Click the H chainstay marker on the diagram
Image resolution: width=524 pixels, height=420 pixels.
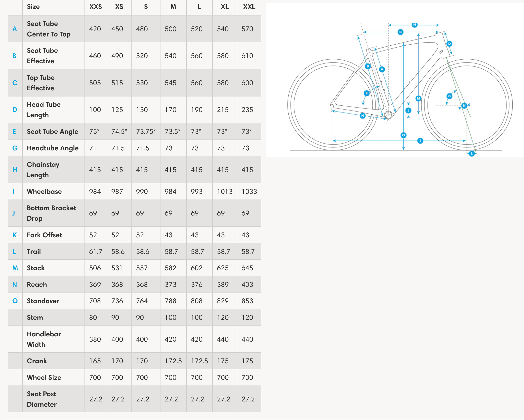click(x=363, y=116)
